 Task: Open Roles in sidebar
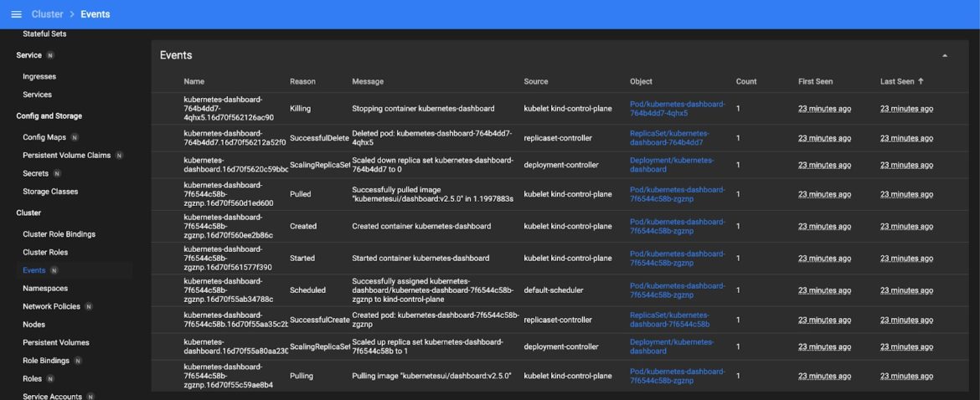(x=32, y=379)
